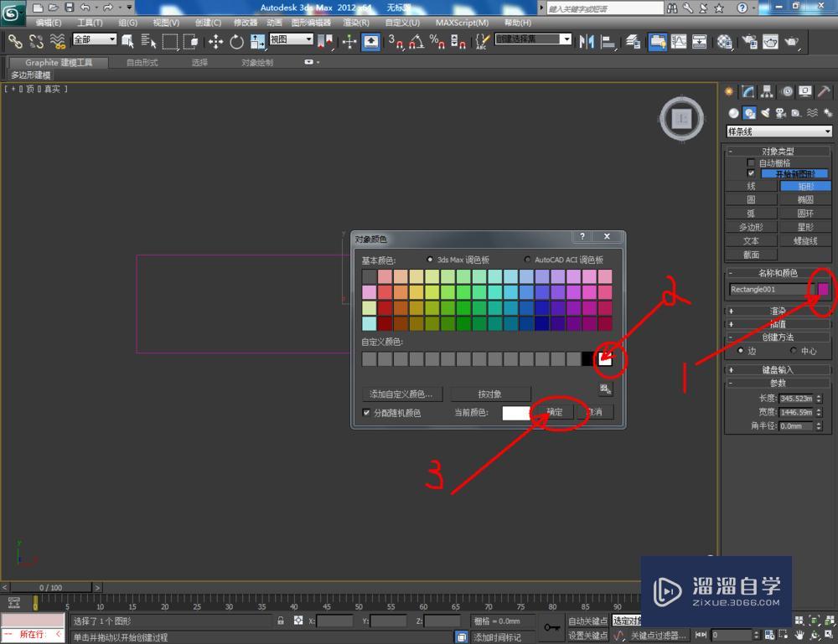838x644 pixels.
Task: Open the 工具(T) menu
Action: tap(90, 23)
